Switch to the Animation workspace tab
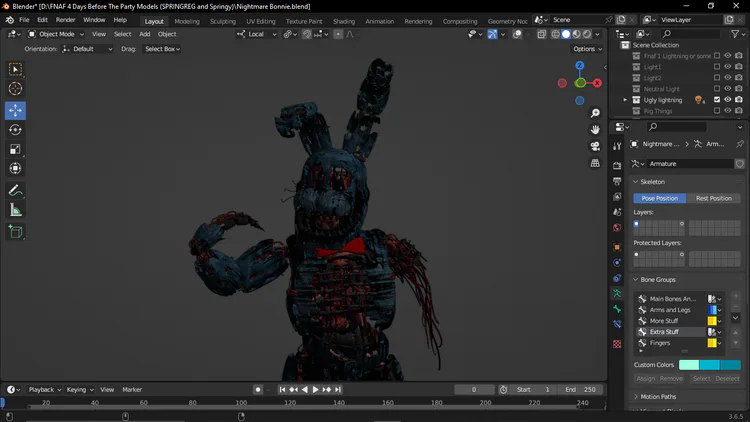This screenshot has height=422, width=750. (379, 21)
